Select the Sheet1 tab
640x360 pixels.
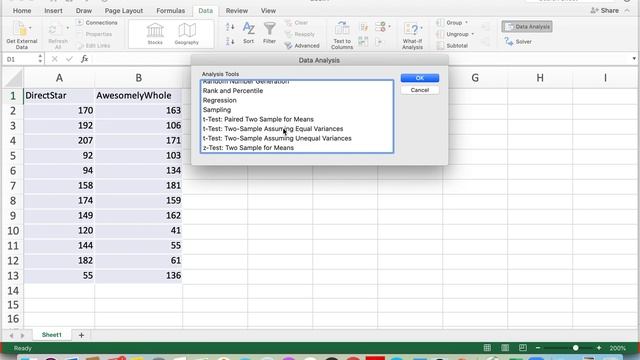(51, 335)
